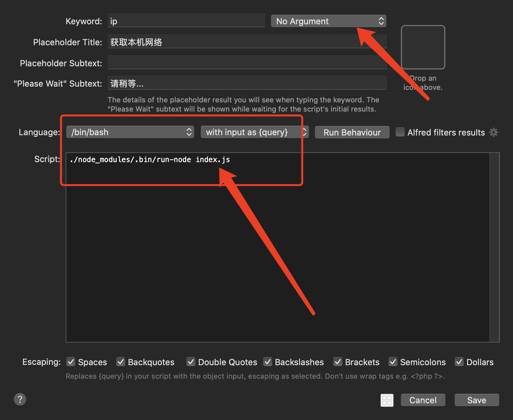Image resolution: width=513 pixels, height=420 pixels.
Task: Disable Semicolons escaping
Action: [393, 362]
